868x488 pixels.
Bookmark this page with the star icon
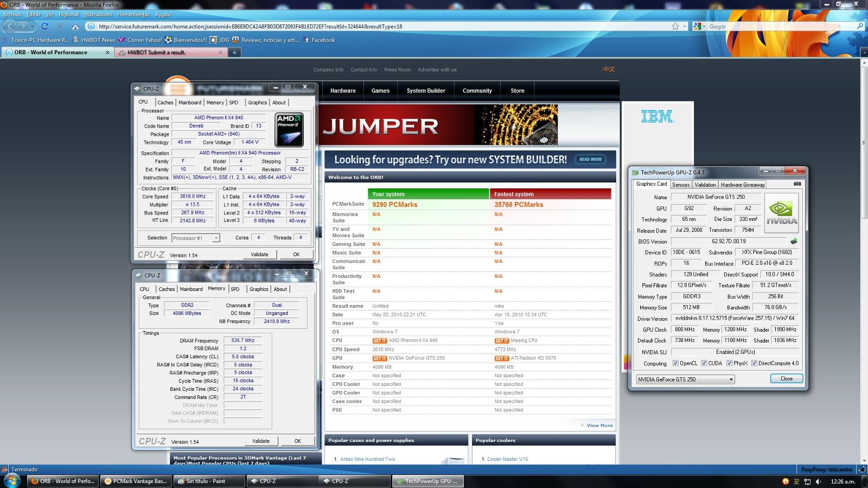pos(675,26)
